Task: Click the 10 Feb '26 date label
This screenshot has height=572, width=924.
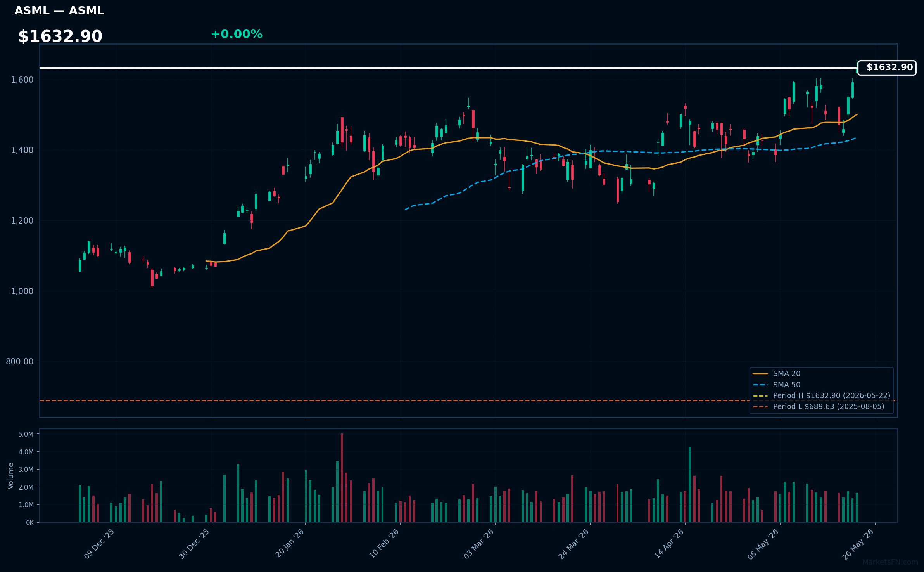Action: [384, 544]
